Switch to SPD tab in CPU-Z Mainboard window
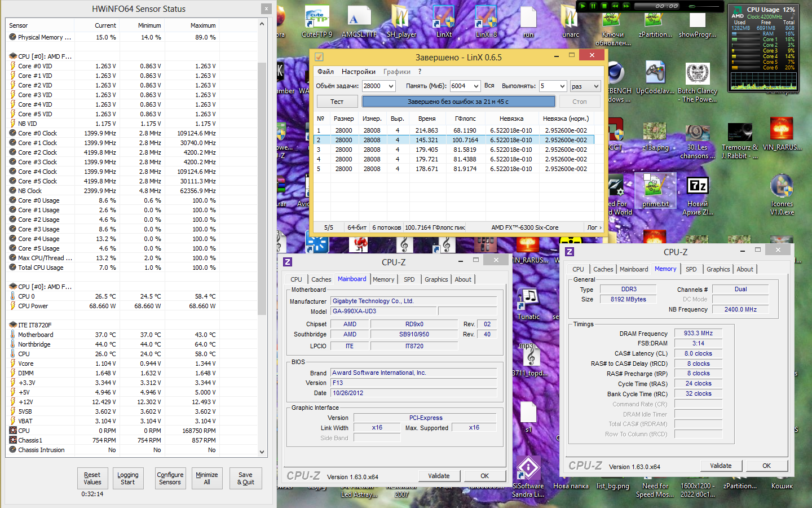This screenshot has width=812, height=508. tap(409, 279)
